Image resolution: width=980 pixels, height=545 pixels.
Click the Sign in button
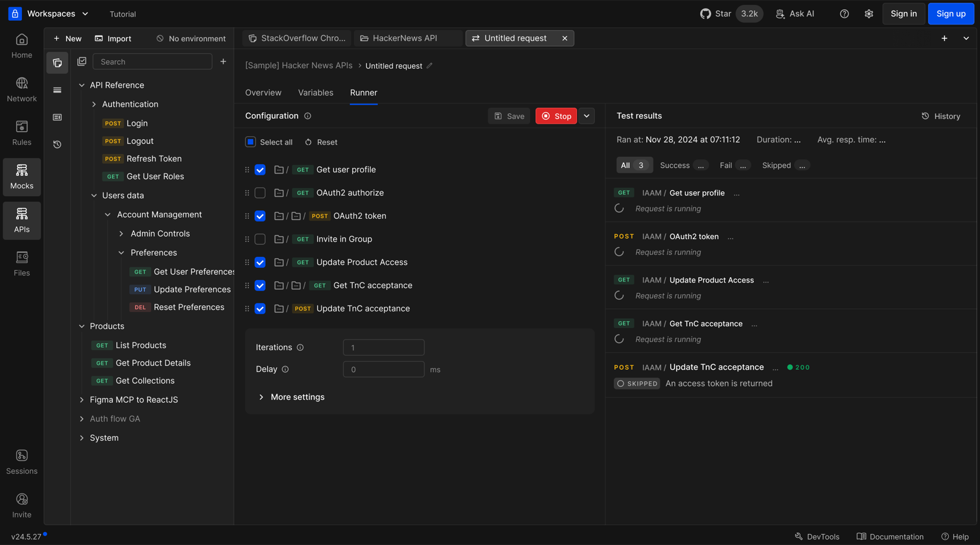903,13
